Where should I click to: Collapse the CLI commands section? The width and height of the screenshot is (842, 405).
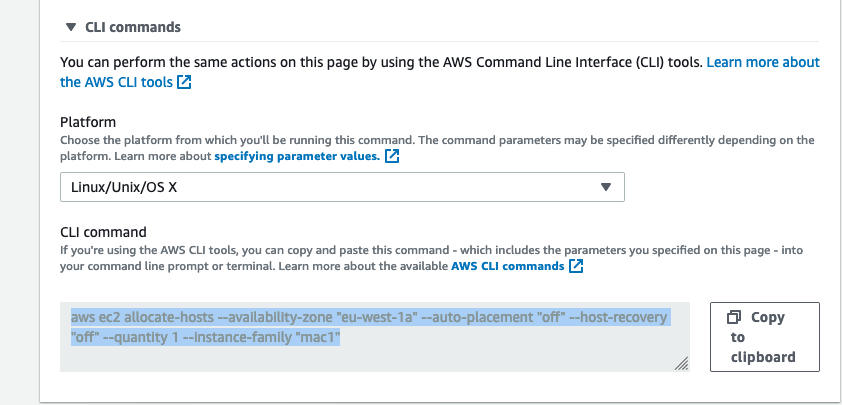70,27
